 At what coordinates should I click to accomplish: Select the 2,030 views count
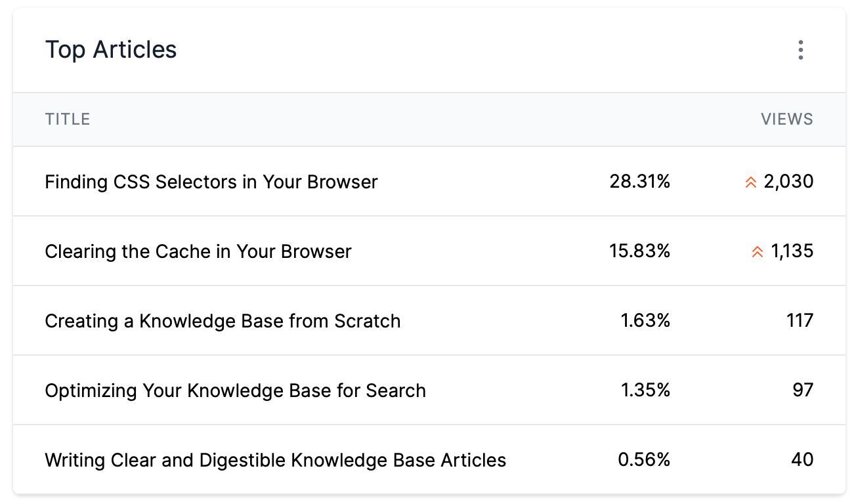(789, 182)
